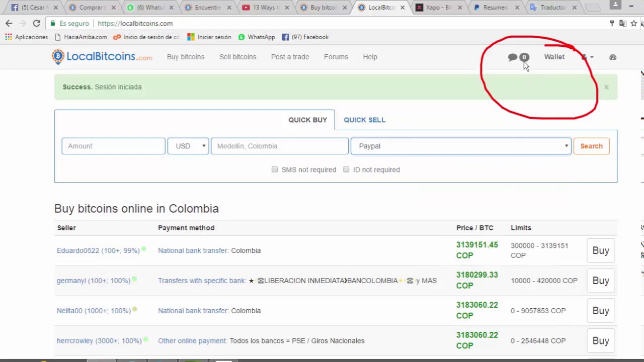This screenshot has width=644, height=362.
Task: Open Aplicaciones apps grid bookmark
Action: tap(26, 37)
